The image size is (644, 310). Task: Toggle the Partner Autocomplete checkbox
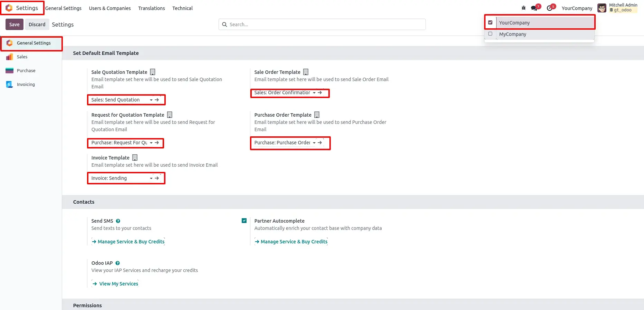(x=244, y=221)
